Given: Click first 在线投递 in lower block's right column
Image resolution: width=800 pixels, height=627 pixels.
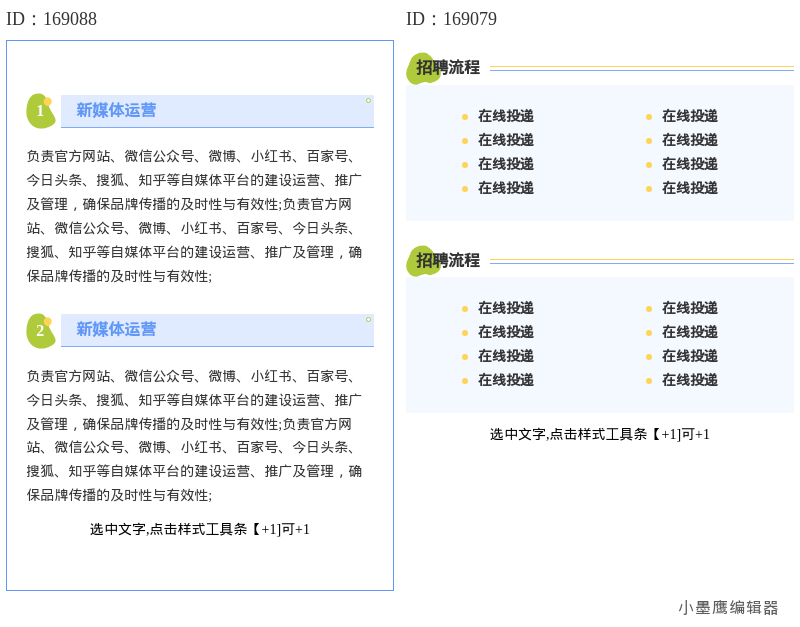Looking at the screenshot, I should click(690, 308).
